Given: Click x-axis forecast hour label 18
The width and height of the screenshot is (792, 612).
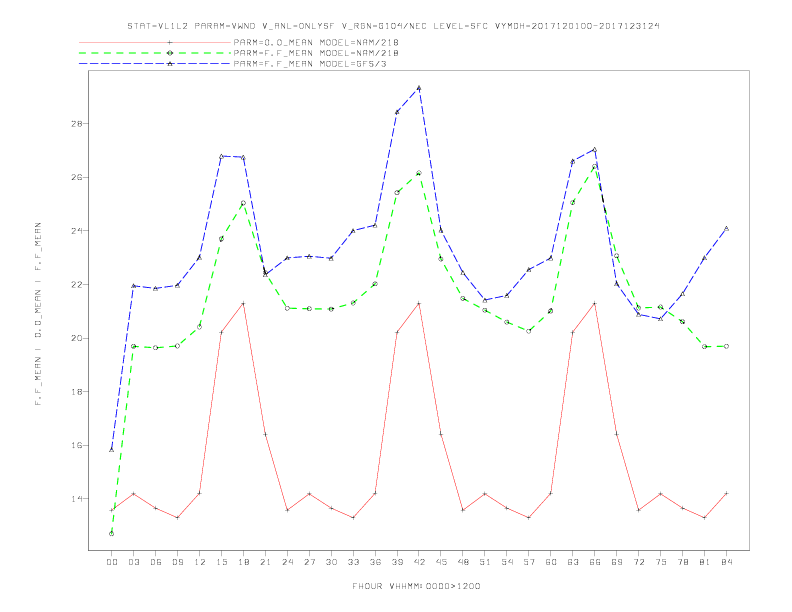Looking at the screenshot, I should point(243,562).
